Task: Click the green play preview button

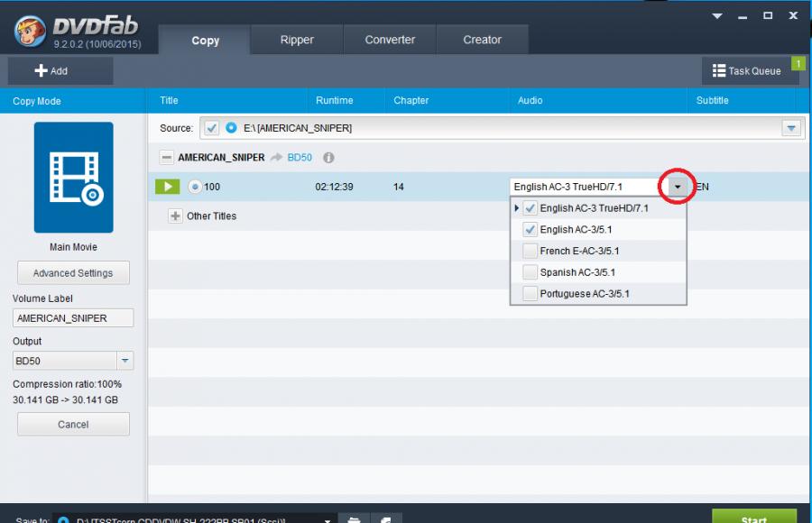Action: [x=168, y=187]
